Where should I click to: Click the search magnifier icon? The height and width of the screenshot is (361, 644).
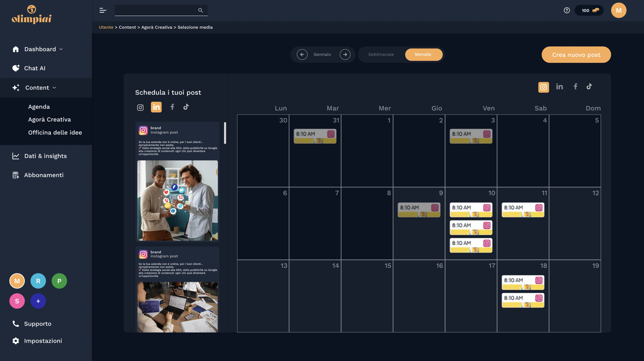coord(200,10)
